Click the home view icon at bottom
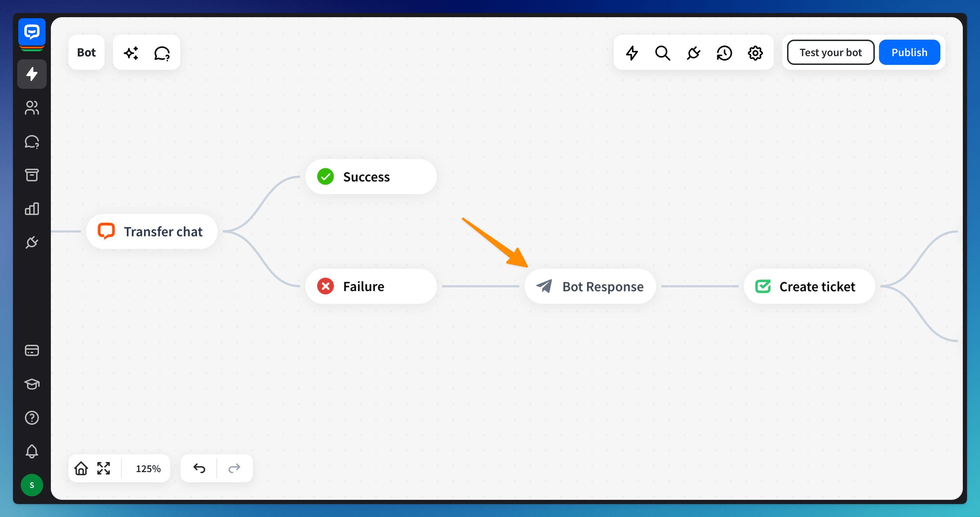980x517 pixels. pyautogui.click(x=81, y=468)
